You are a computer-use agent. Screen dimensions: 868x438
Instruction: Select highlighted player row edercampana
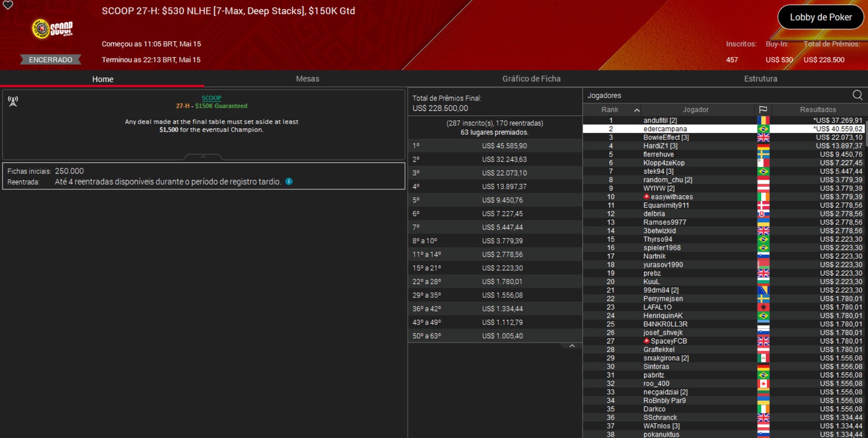[724, 129]
